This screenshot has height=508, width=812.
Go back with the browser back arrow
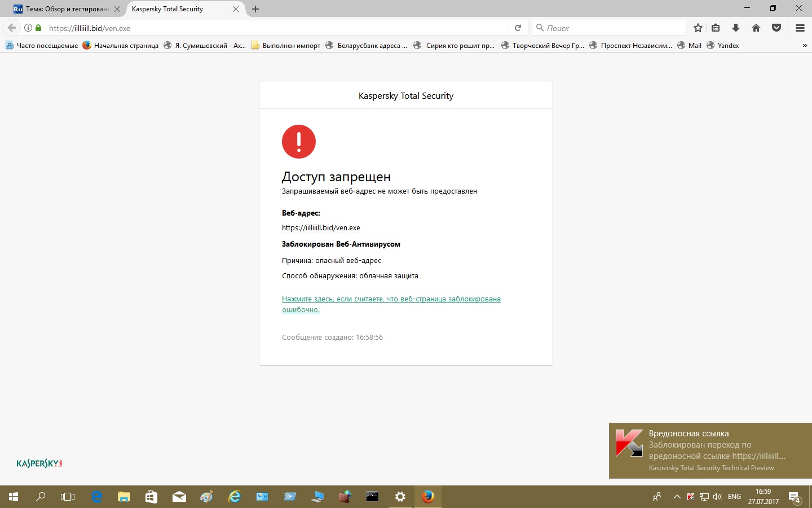12,28
